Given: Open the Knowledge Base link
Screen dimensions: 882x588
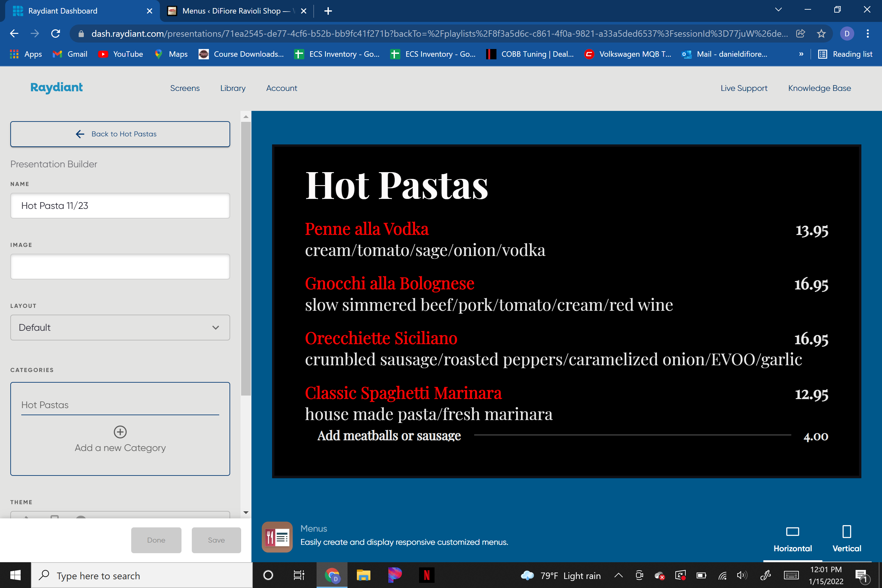Looking at the screenshot, I should (819, 88).
